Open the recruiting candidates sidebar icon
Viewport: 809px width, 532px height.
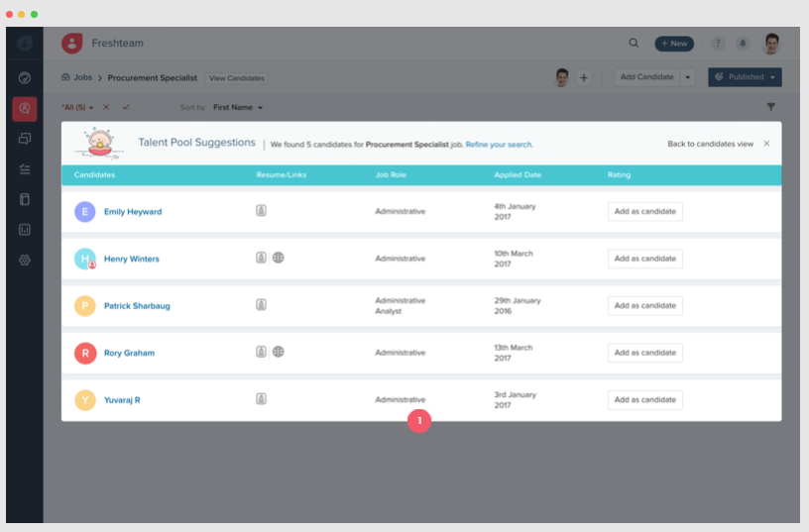pyautogui.click(x=25, y=109)
